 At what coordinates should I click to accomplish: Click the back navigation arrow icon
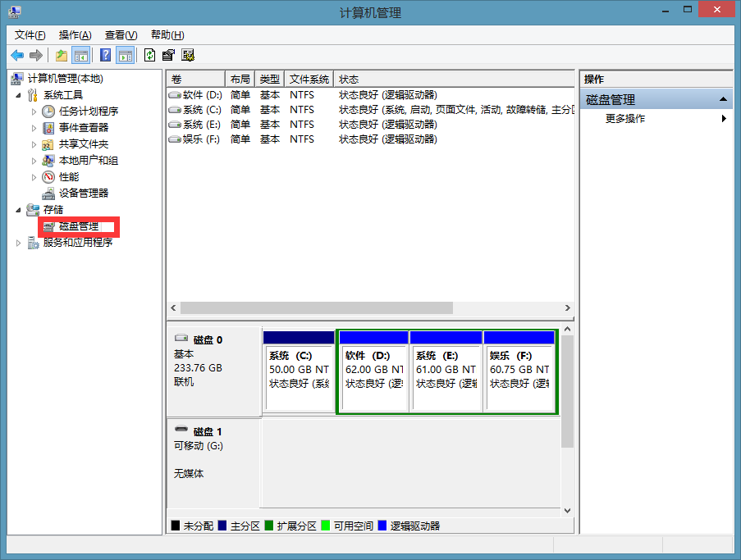(16, 54)
